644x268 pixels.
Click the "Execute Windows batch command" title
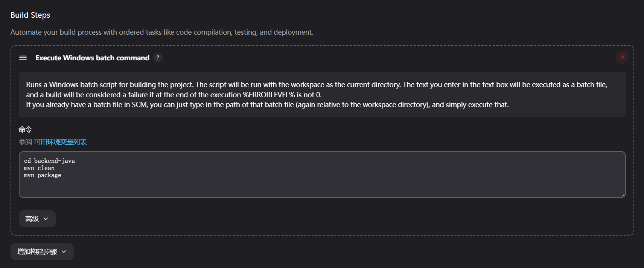pyautogui.click(x=92, y=58)
